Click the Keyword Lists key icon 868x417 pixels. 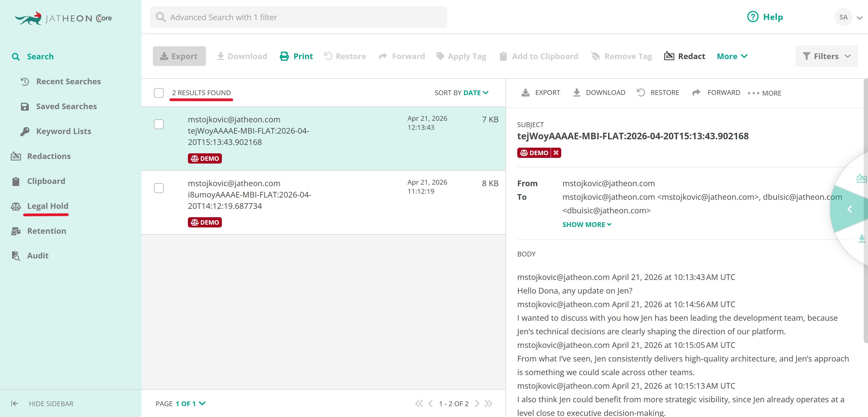coord(25,131)
